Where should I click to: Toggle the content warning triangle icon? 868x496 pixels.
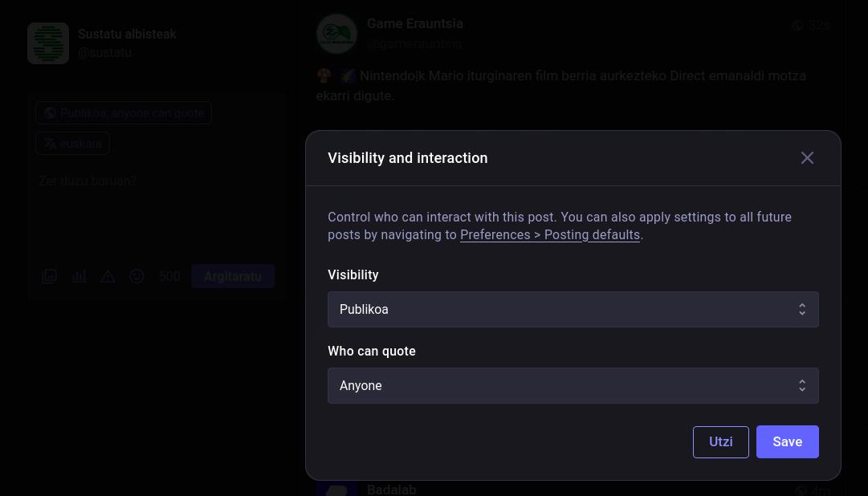pyautogui.click(x=108, y=276)
